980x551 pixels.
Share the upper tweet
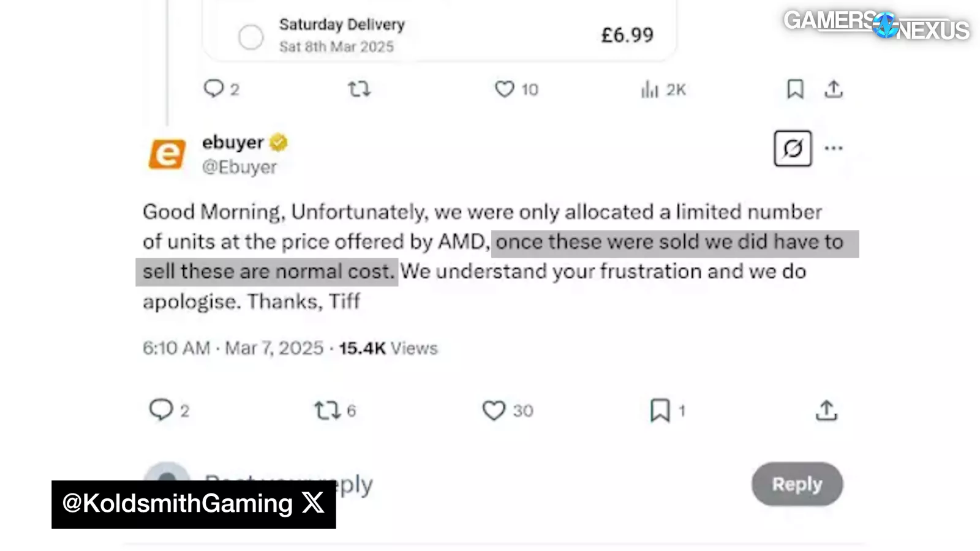834,89
